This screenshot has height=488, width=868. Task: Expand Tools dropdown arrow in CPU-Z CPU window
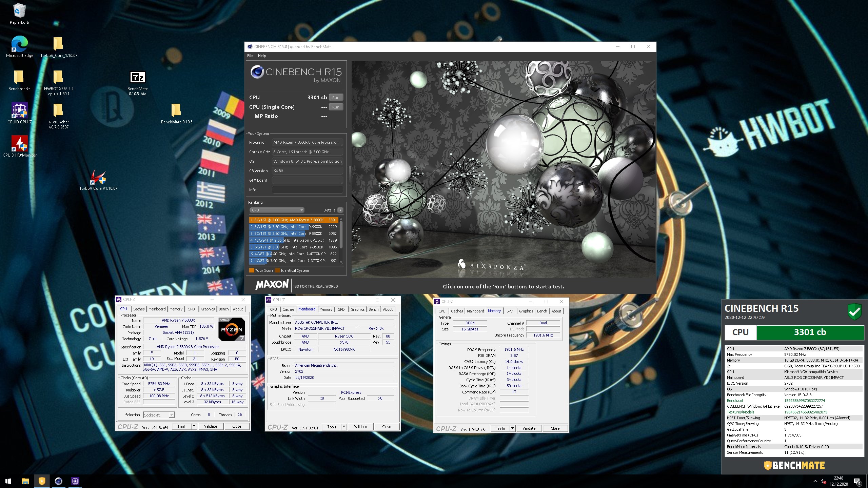(x=194, y=426)
